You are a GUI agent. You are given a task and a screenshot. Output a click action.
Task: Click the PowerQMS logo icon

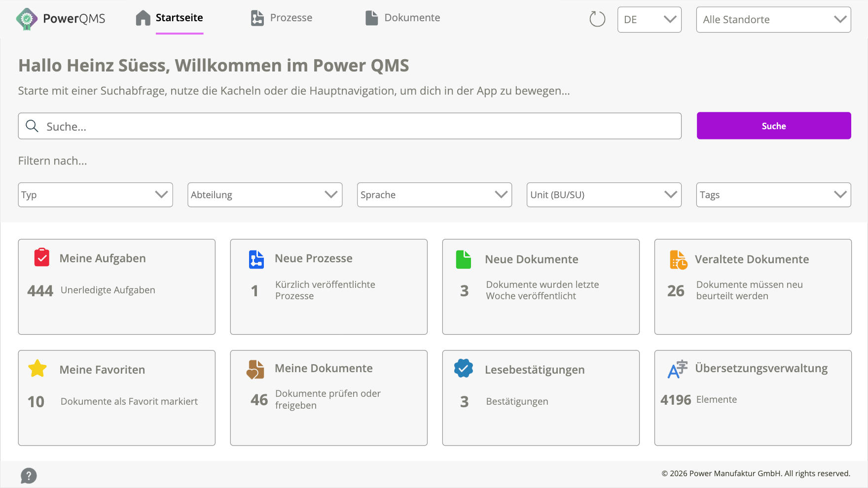coord(28,19)
